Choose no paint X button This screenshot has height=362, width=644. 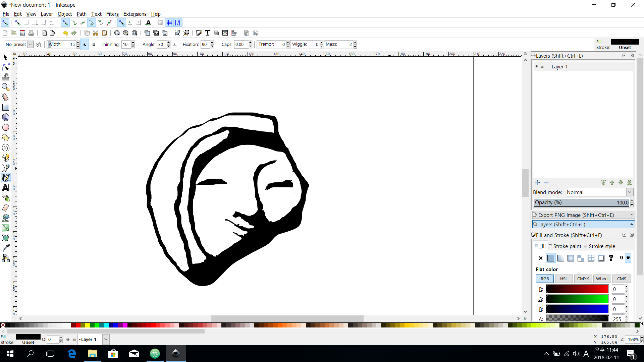540,258
